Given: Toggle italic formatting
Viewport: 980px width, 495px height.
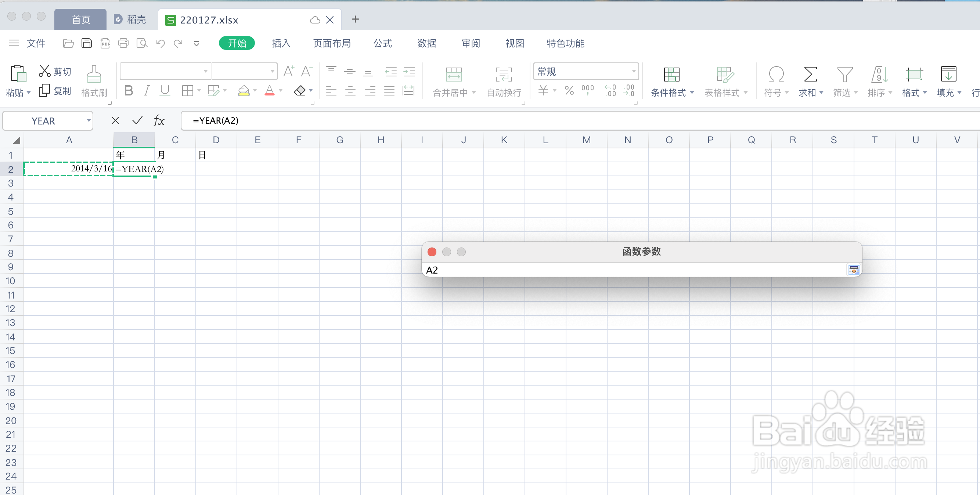Looking at the screenshot, I should (147, 90).
